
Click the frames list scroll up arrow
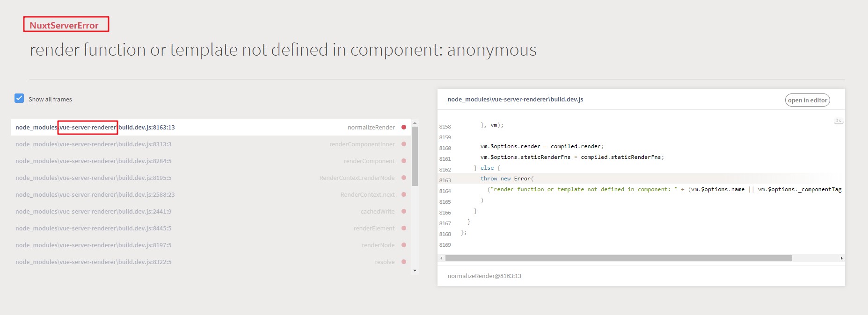(415, 123)
